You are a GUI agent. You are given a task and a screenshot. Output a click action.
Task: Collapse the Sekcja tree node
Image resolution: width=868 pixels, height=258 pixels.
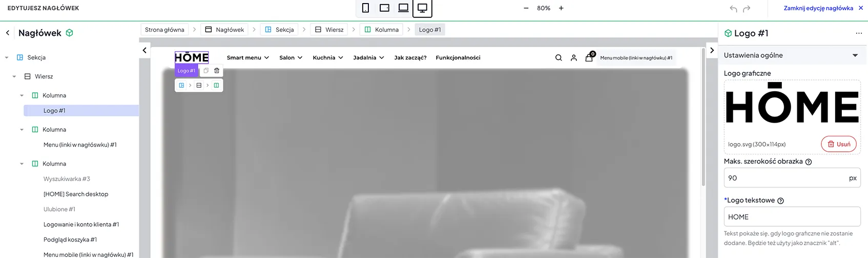point(7,57)
